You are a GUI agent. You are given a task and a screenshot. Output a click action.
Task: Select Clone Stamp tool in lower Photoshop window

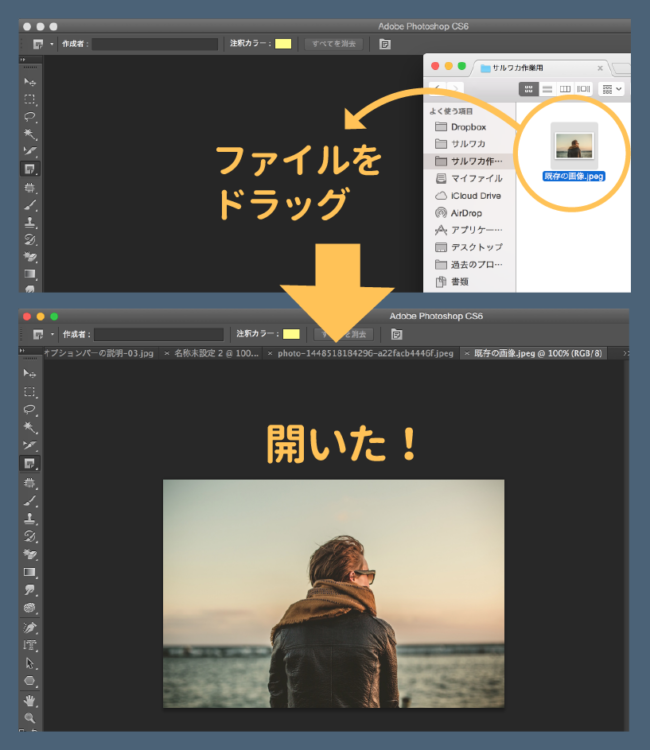[30, 518]
